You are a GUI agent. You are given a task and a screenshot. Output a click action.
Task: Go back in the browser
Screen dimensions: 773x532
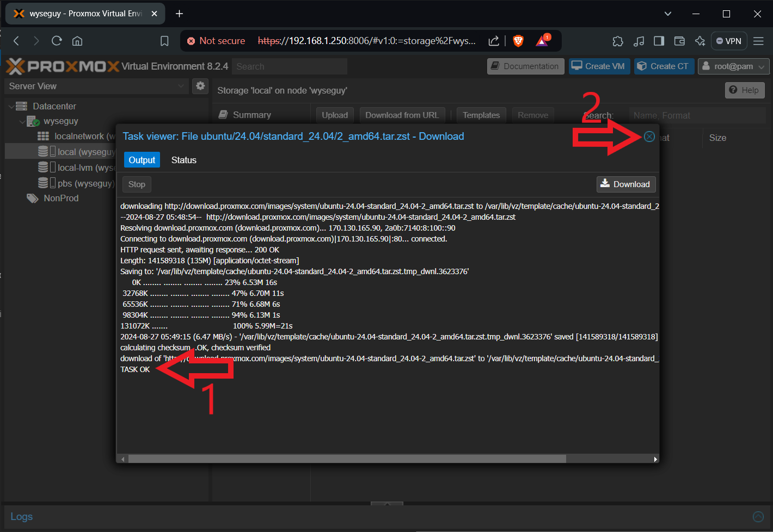[x=16, y=41]
